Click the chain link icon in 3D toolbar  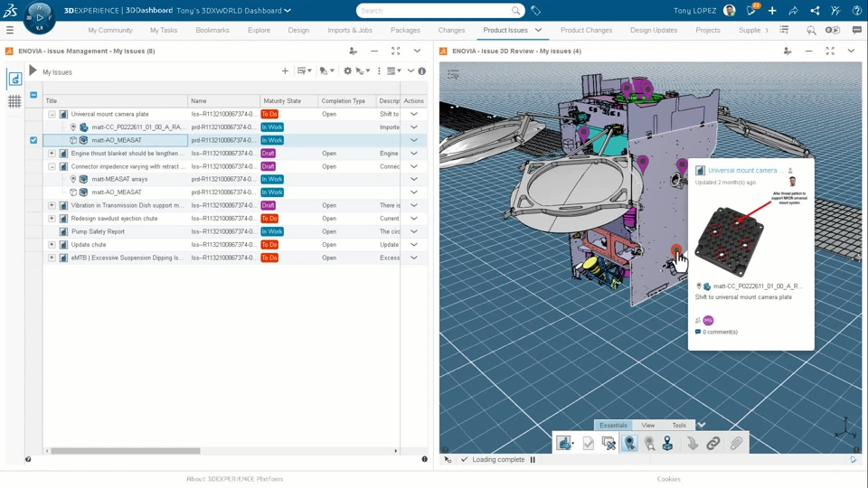point(713,444)
